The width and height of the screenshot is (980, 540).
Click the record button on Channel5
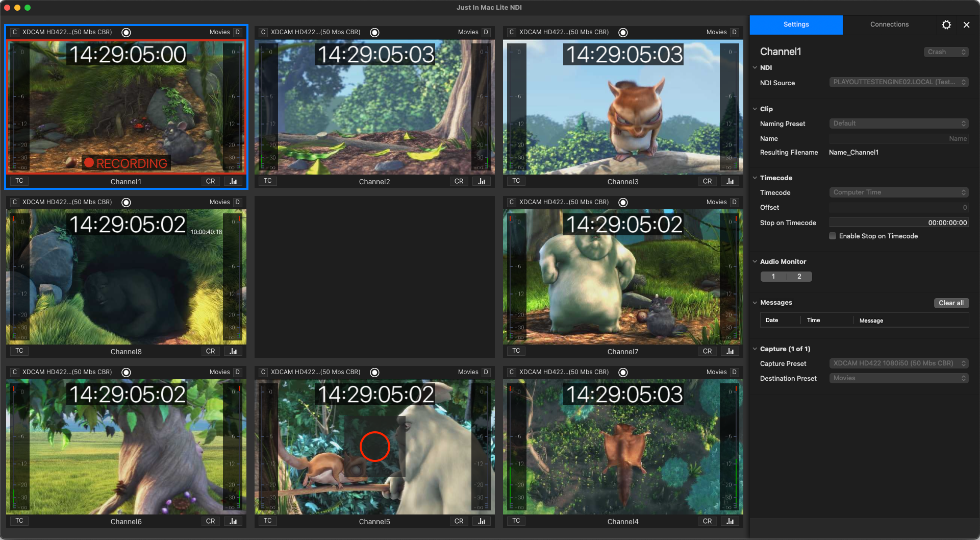374,372
